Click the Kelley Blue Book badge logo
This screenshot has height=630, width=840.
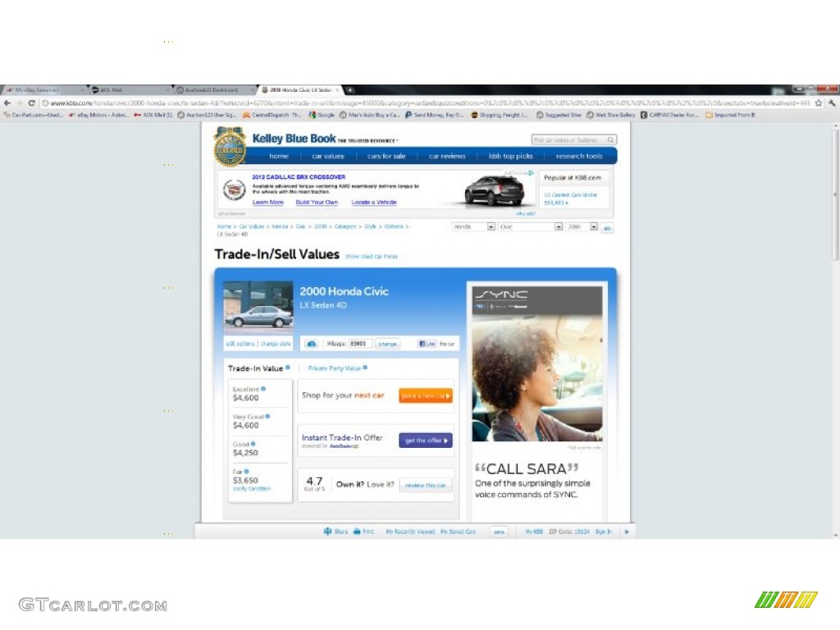(x=230, y=146)
